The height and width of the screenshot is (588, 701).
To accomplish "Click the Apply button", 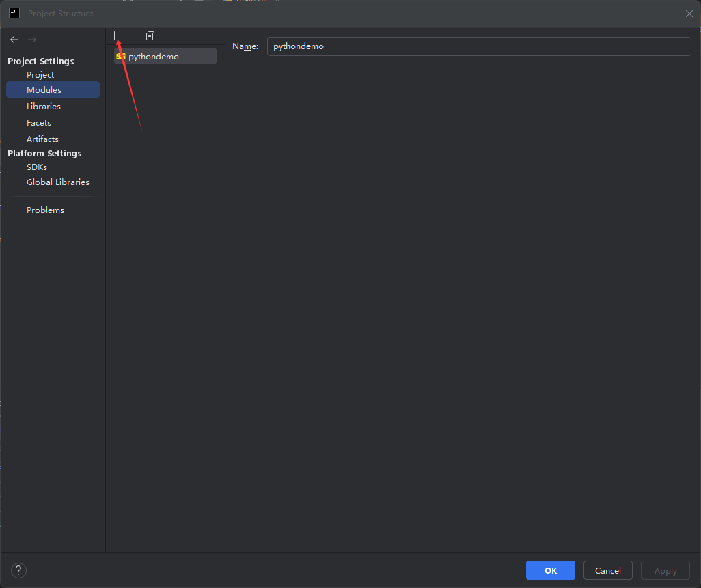I will [665, 570].
